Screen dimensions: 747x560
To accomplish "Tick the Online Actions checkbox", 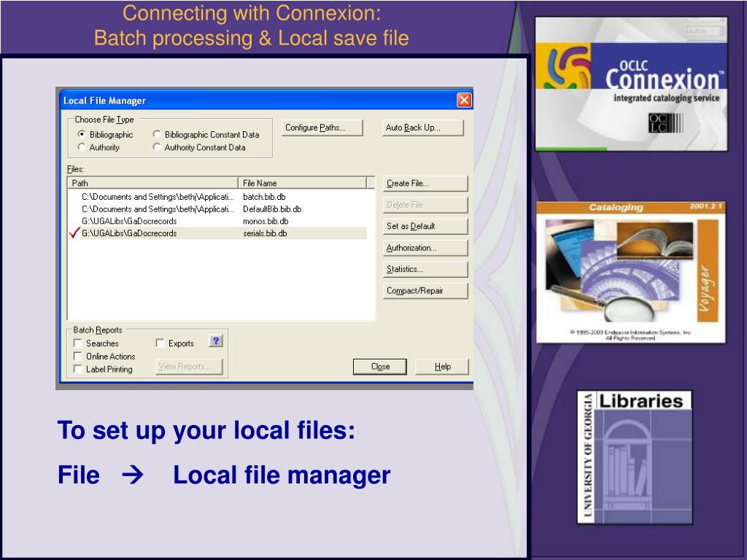I will tap(77, 356).
